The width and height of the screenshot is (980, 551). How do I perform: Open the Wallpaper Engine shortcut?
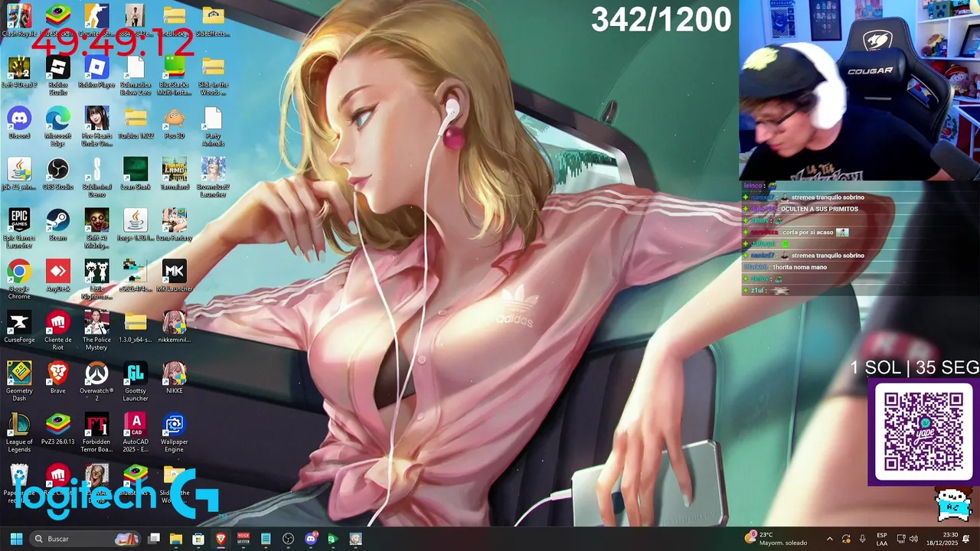click(175, 433)
